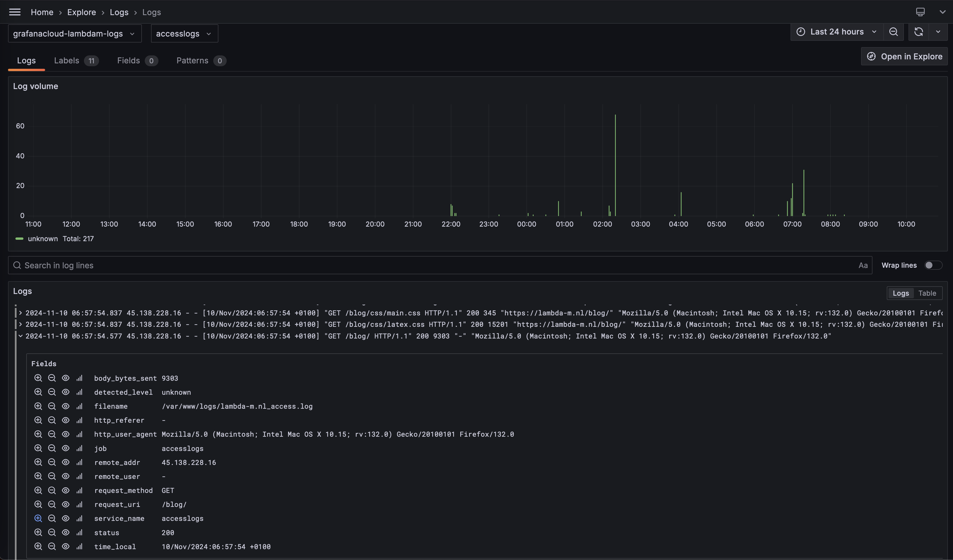Collapse the expanded GET /blog/ log line
The image size is (953, 560).
(x=21, y=336)
